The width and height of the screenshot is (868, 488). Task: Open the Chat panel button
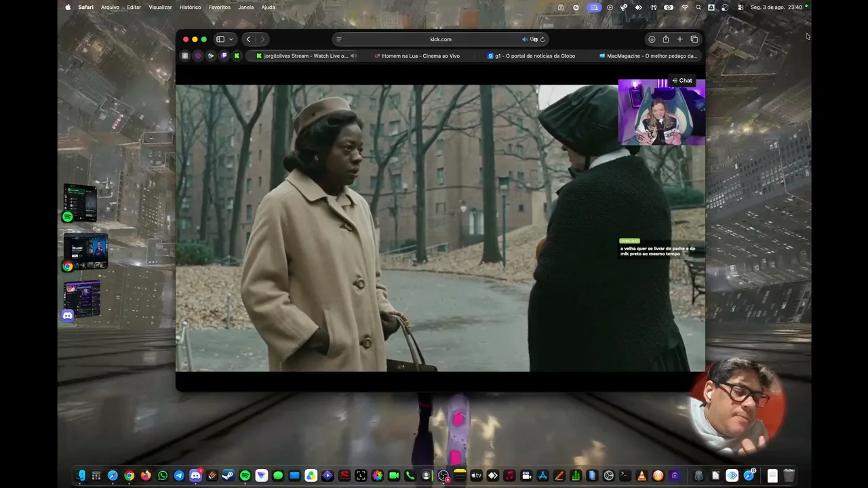coord(682,81)
